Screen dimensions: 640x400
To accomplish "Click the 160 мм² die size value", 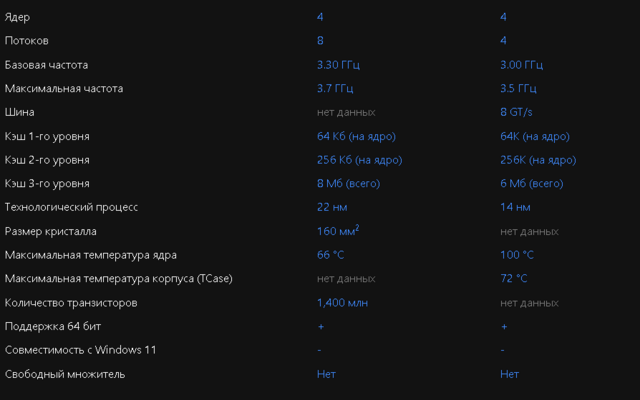I will [337, 231].
